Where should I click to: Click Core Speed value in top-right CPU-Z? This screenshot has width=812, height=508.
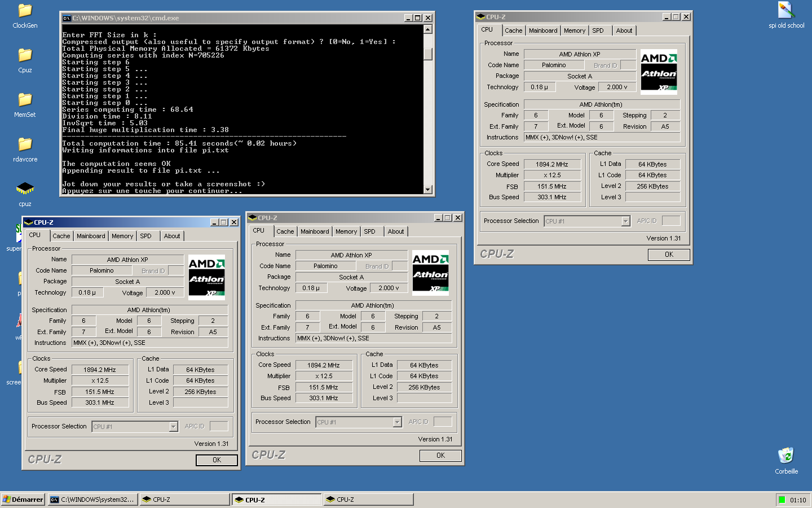(x=552, y=164)
